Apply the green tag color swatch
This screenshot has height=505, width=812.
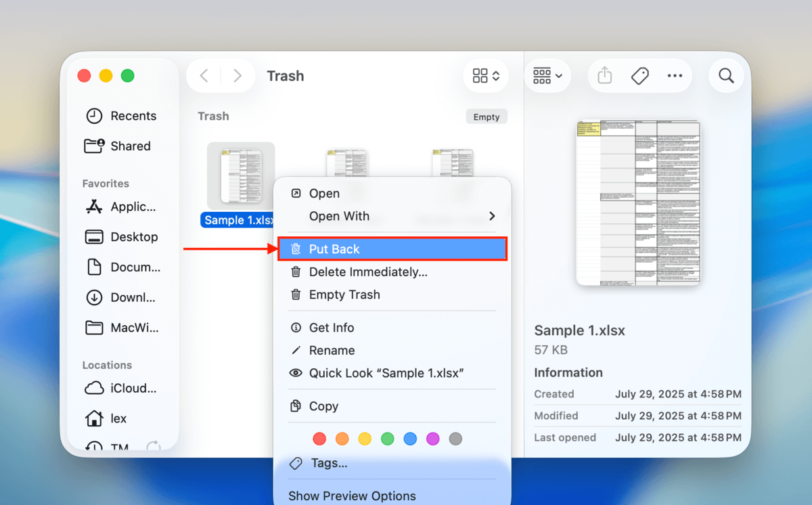coord(387,439)
